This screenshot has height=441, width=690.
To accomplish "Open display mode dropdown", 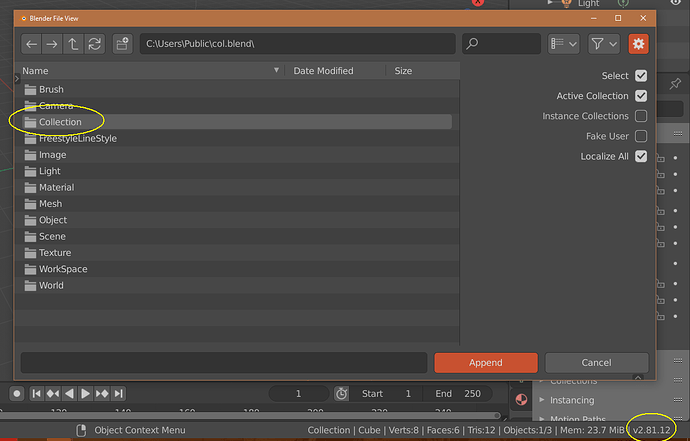I will pos(563,44).
